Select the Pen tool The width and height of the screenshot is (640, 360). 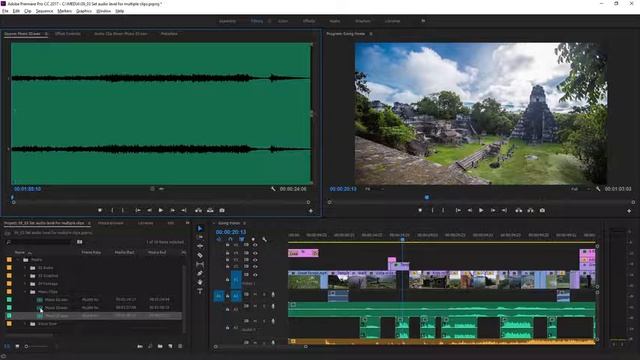[x=200, y=273]
